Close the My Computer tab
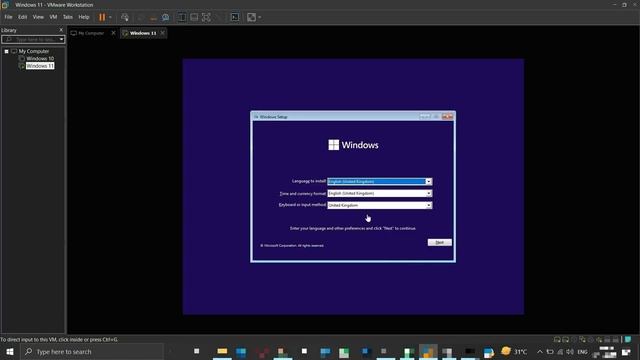Image resolution: width=640 pixels, height=360 pixels. (x=113, y=33)
